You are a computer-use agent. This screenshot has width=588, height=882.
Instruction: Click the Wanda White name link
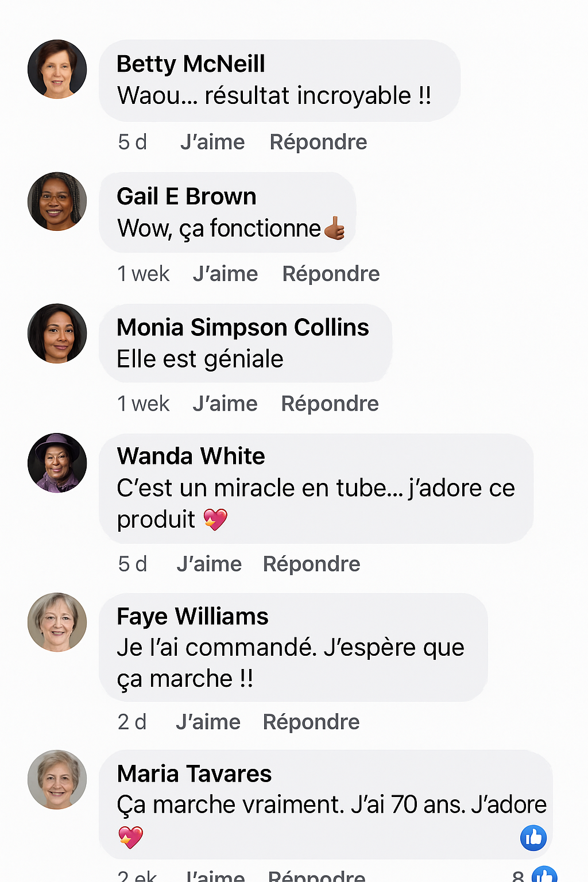tap(191, 456)
